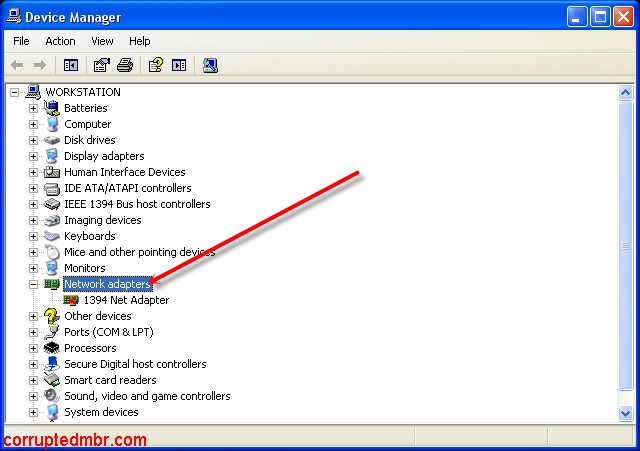Select the 1394 Net Adapter device
Screen dimensions: 640x451
pyautogui.click(x=125, y=300)
